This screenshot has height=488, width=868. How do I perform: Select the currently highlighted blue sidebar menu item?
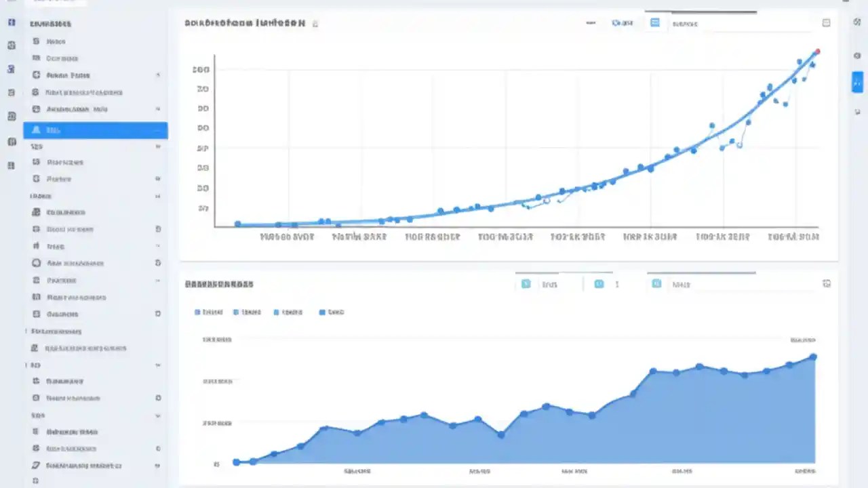[x=95, y=129]
